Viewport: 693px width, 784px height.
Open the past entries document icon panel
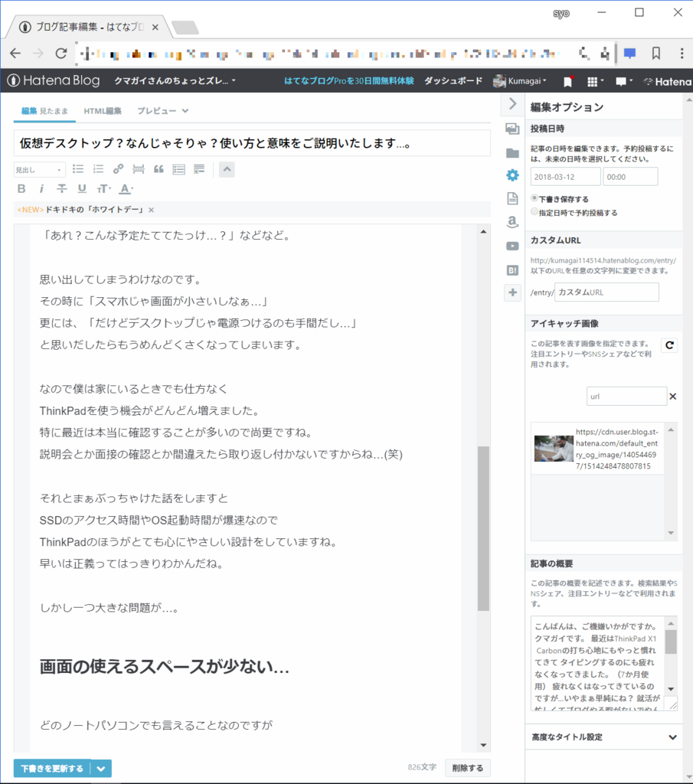[x=512, y=198]
